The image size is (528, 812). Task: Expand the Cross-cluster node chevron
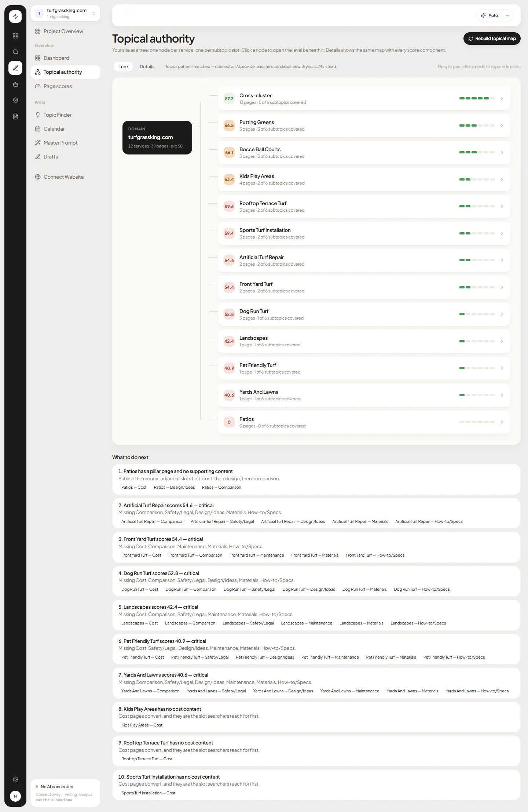pos(502,98)
